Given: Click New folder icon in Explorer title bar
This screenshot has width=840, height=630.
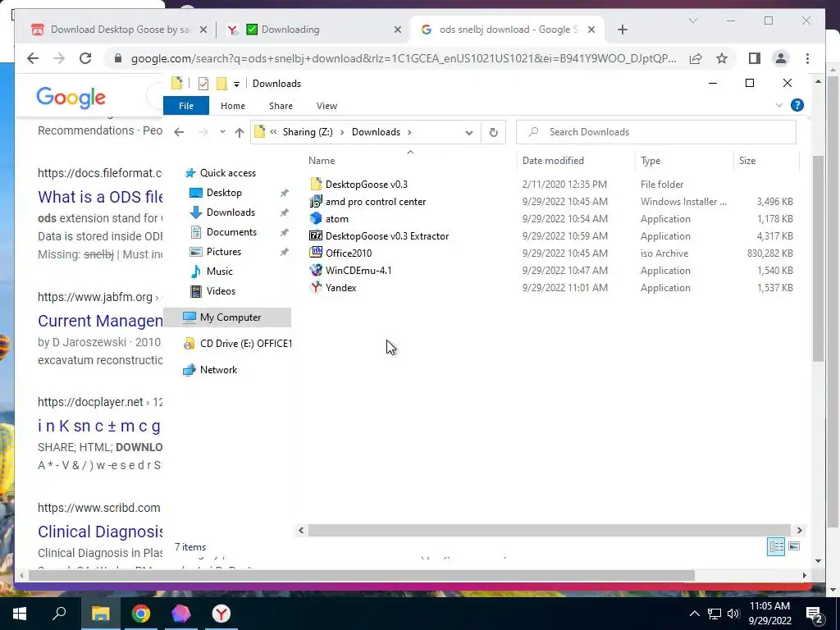Looking at the screenshot, I should click(221, 84).
